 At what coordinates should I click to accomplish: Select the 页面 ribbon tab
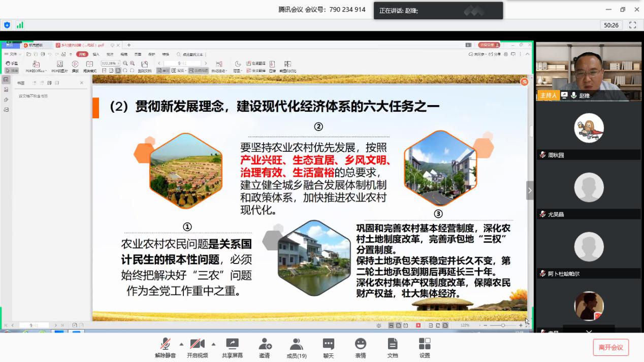pos(138,54)
